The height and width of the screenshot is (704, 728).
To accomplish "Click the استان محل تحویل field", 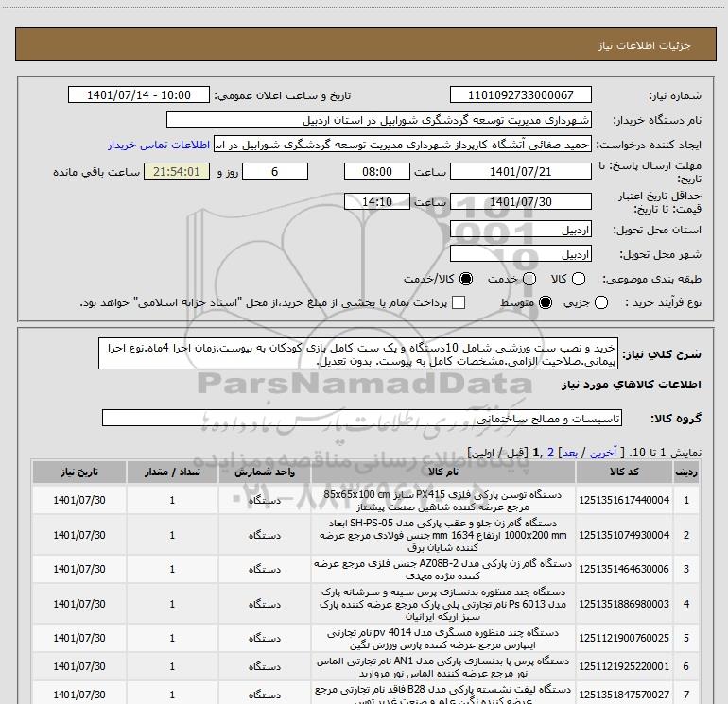I will 520,230.
